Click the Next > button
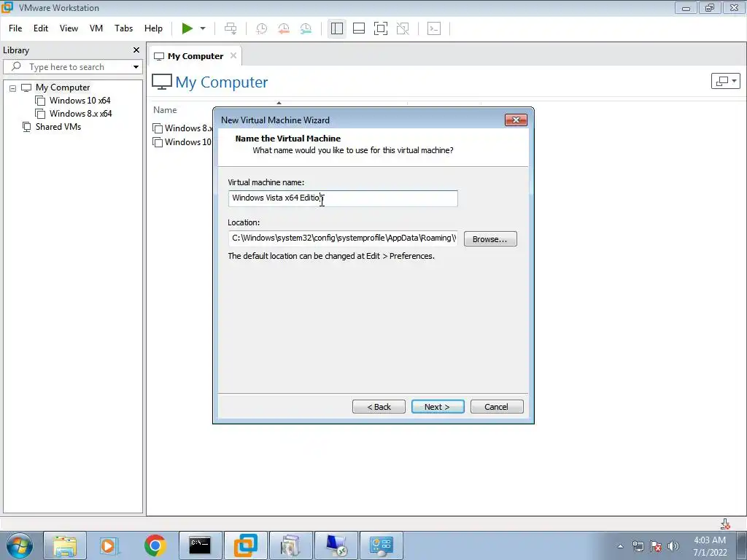747x560 pixels. pyautogui.click(x=438, y=407)
